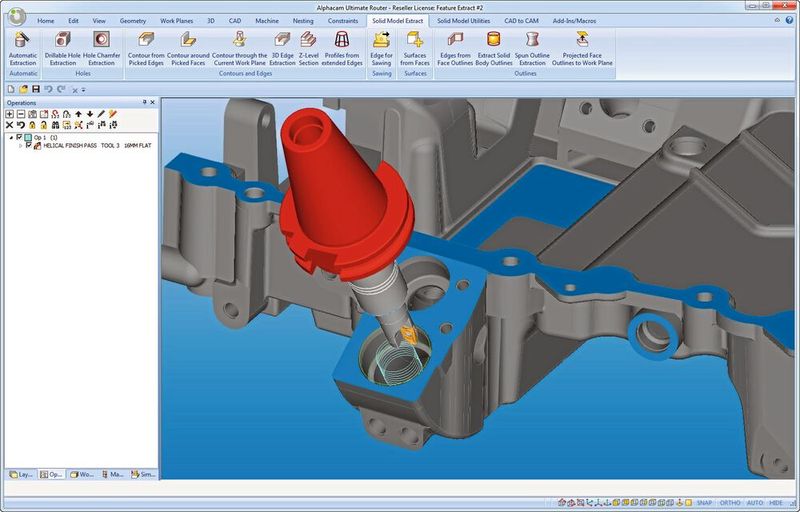This screenshot has width=800, height=512.
Task: Move operation up with up arrow
Action: (79, 114)
